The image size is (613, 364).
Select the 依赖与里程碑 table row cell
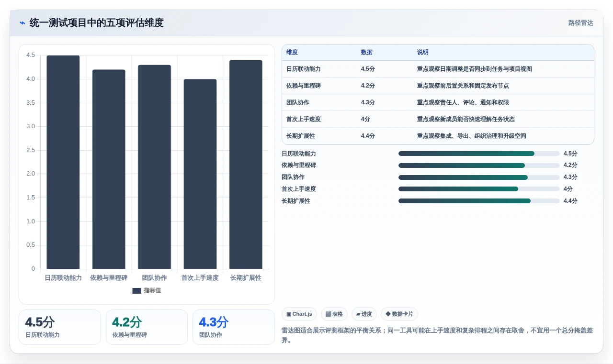coord(304,86)
